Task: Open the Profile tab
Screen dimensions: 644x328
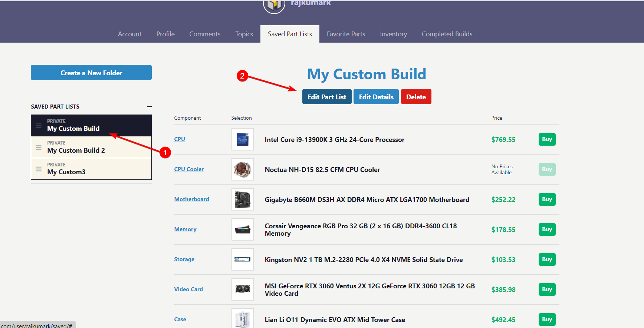Action: tap(165, 34)
